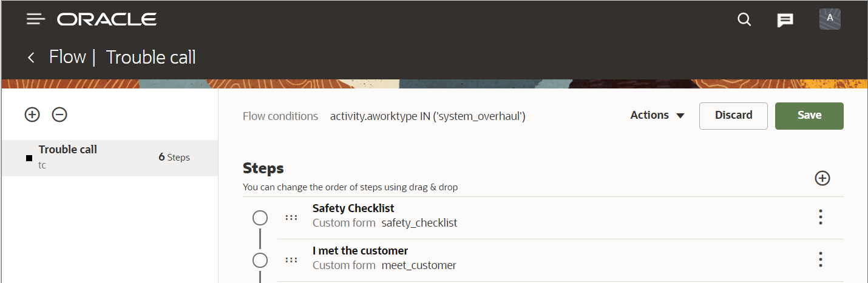The image size is (868, 283).
Task: Expand the Actions dropdown
Action: pos(657,115)
